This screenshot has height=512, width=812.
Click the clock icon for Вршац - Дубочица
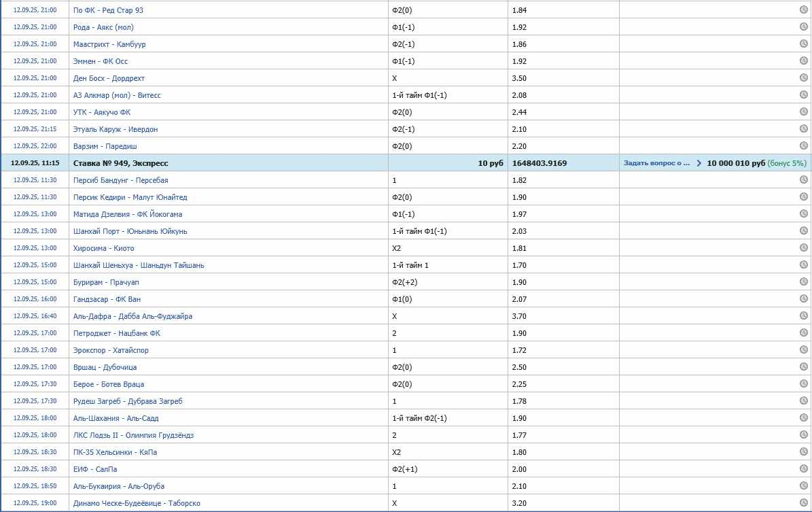coord(803,367)
